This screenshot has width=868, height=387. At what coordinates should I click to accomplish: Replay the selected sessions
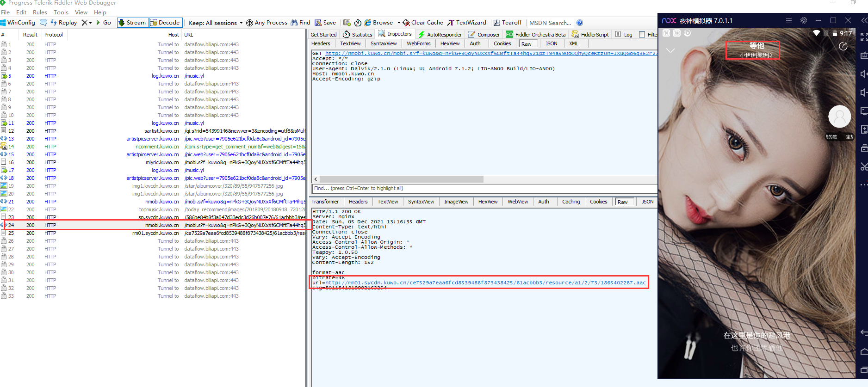tap(64, 23)
